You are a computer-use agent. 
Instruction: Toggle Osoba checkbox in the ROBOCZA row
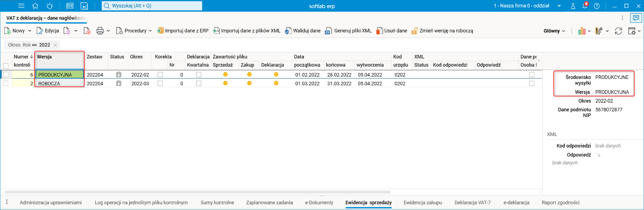532,83
